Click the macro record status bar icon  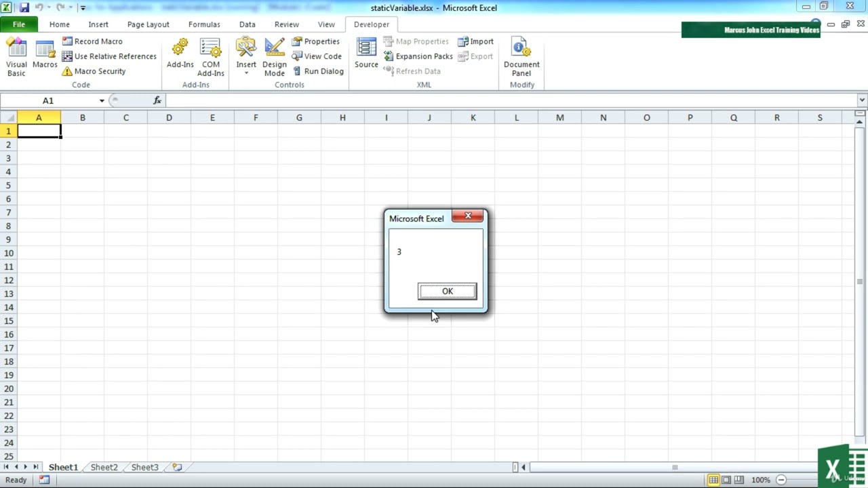pos(44,480)
